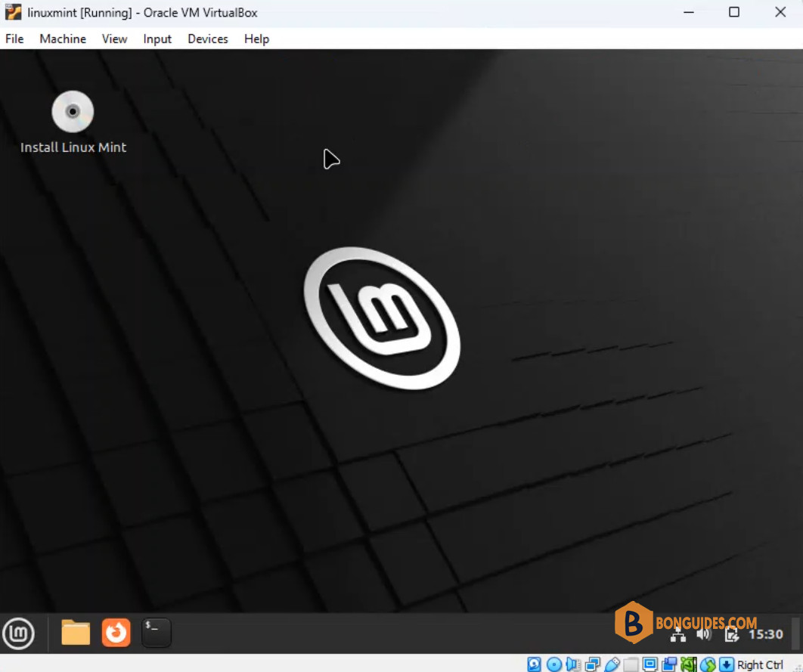This screenshot has width=803, height=672.
Task: Minimize the VirtualBox window
Action: pyautogui.click(x=689, y=12)
